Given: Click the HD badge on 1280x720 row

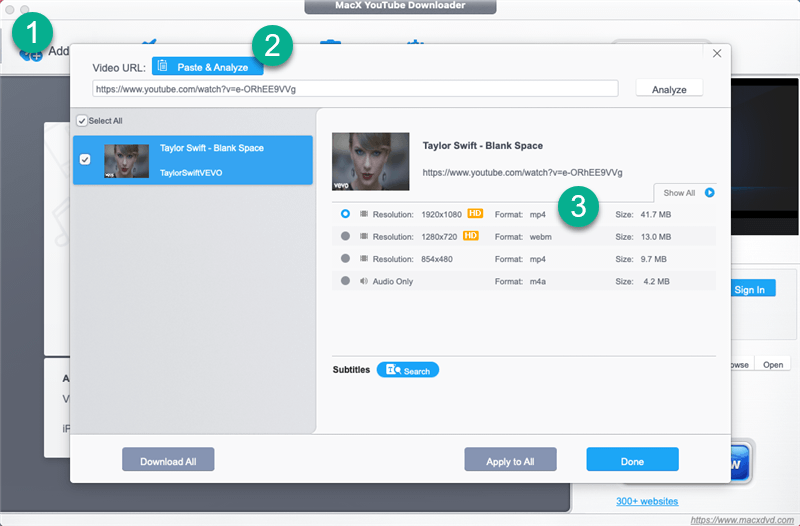Looking at the screenshot, I should pyautogui.click(x=470, y=236).
